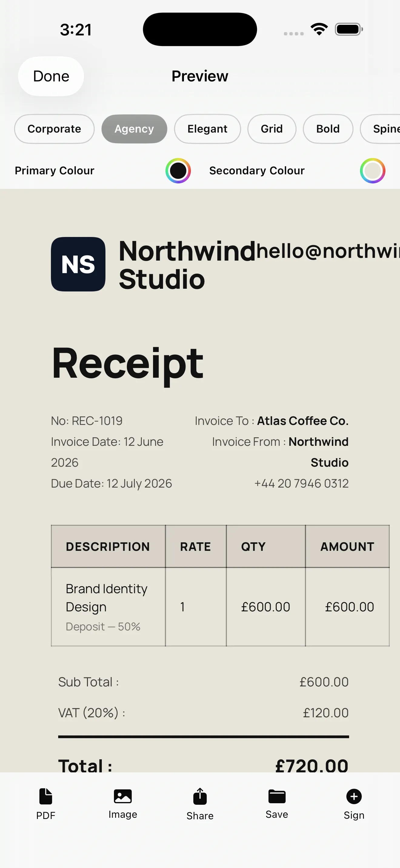Open the Primary Colour picker swatch
The image size is (400, 868).
pyautogui.click(x=178, y=170)
